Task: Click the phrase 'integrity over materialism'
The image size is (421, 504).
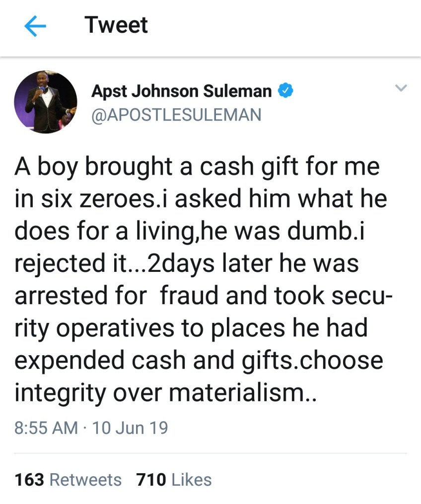Action: pos(159,393)
